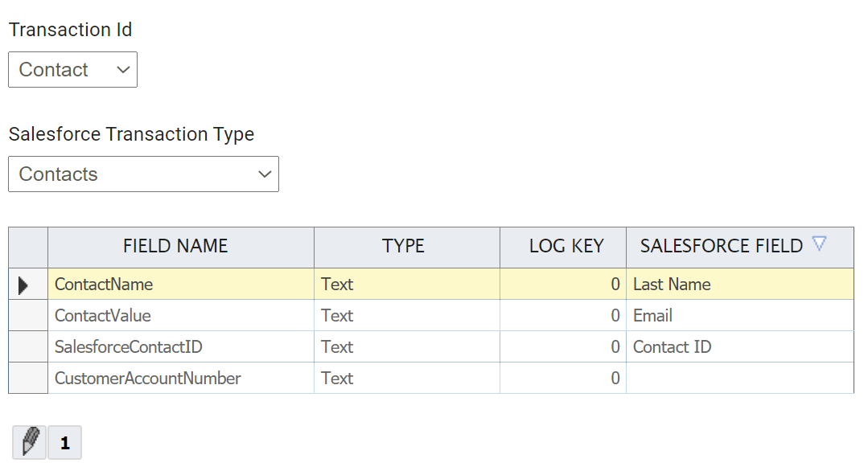Click the current row arrow indicator
The image size is (868, 471).
point(23,285)
